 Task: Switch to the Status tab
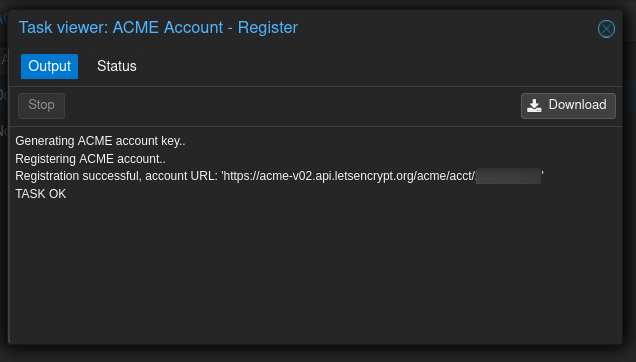[x=117, y=66]
